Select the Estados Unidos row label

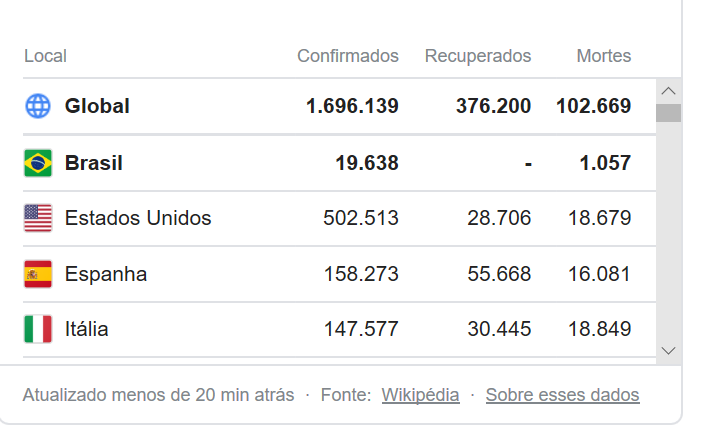[138, 218]
